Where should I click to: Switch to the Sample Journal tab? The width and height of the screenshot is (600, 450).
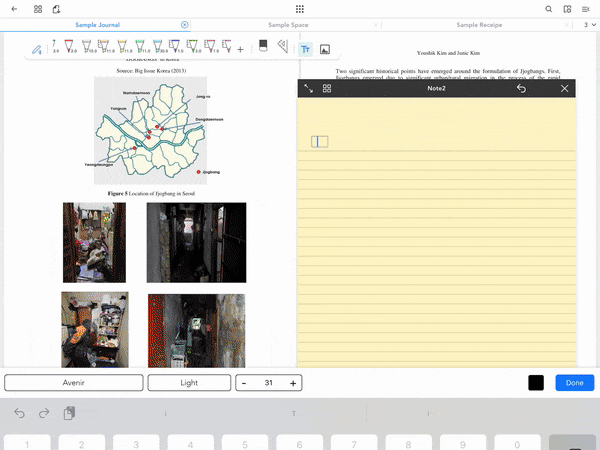98,25
